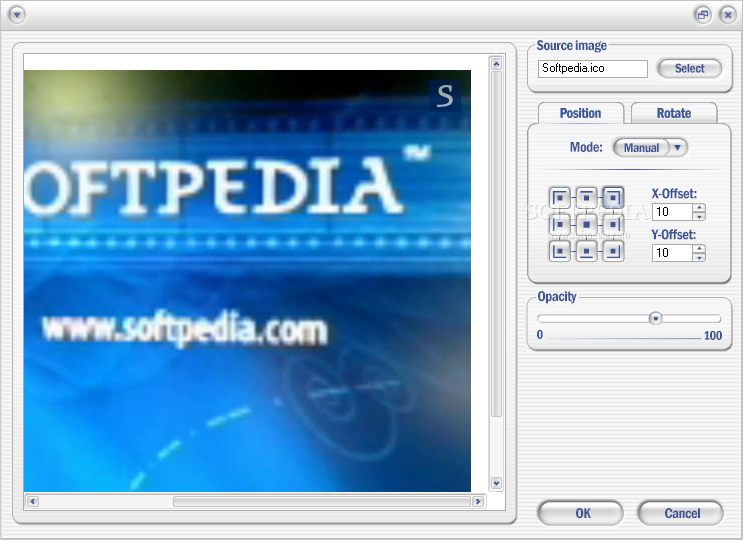Screen dimensions: 743x540
Task: Select middle-left position anchor
Action: click(x=560, y=225)
